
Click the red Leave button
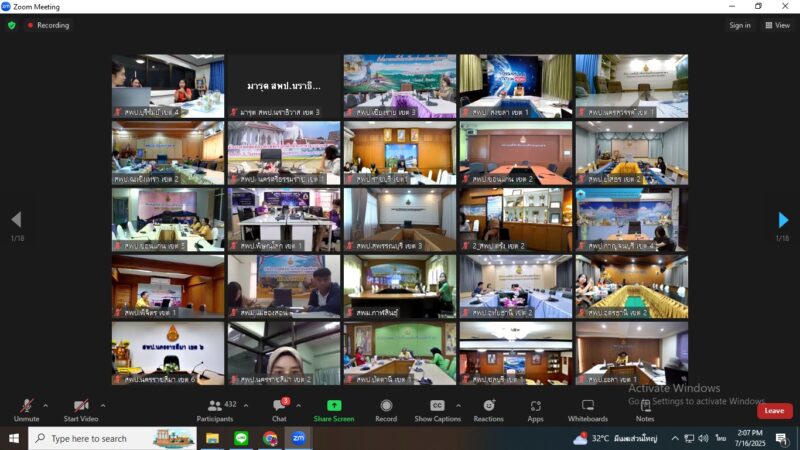pyautogui.click(x=774, y=411)
